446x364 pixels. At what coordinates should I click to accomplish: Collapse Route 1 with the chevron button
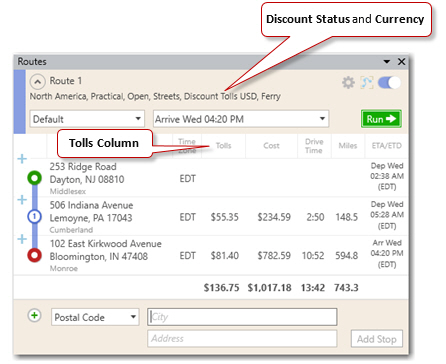pos(38,82)
